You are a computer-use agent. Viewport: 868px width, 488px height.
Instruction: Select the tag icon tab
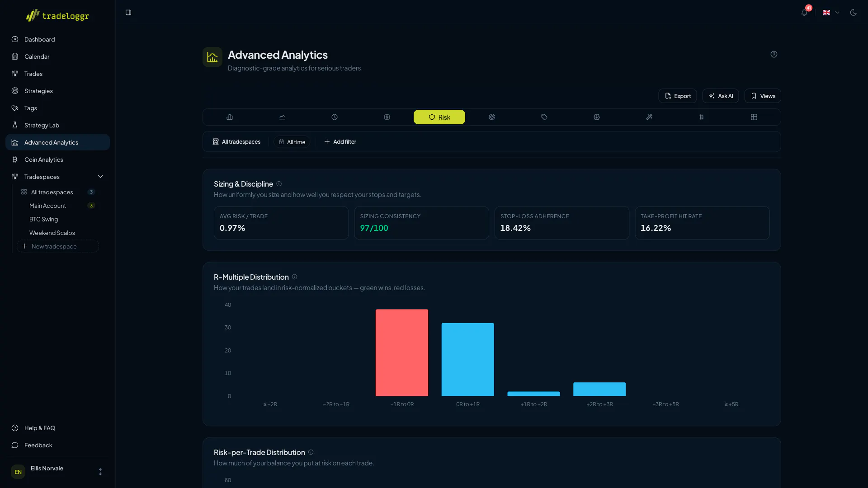(x=544, y=117)
